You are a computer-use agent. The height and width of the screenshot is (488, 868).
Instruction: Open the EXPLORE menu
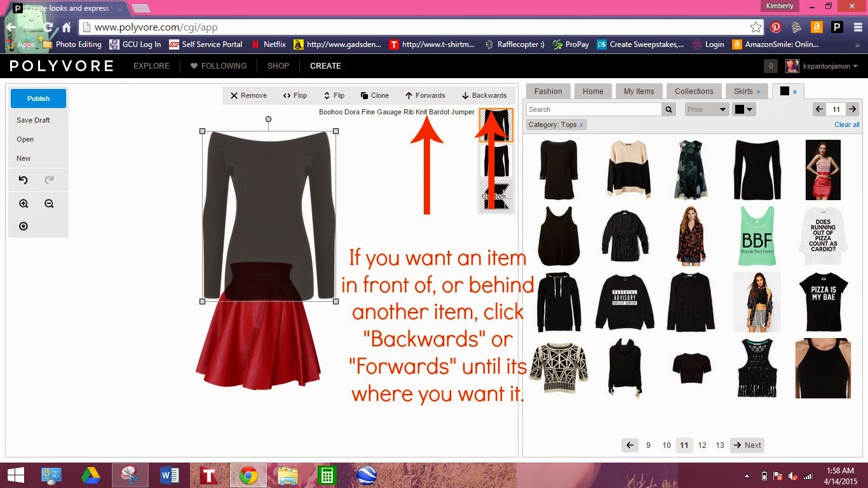click(151, 65)
